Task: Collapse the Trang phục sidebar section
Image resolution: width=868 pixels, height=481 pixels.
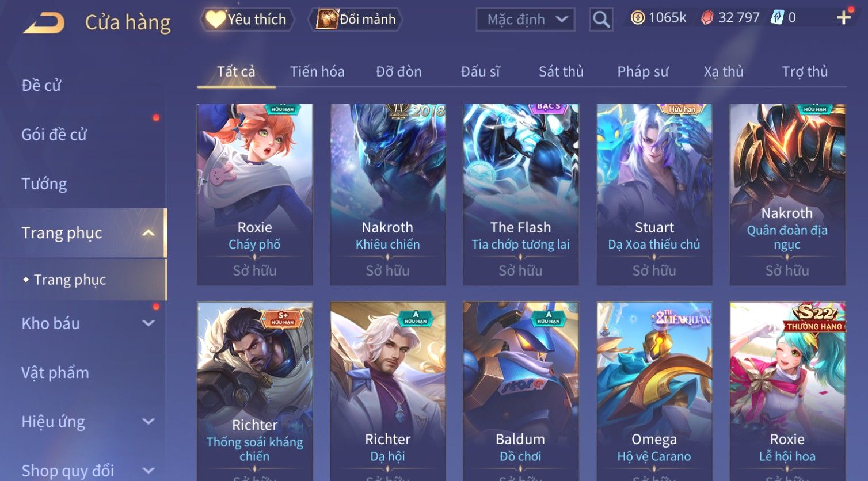Action: coord(149,233)
